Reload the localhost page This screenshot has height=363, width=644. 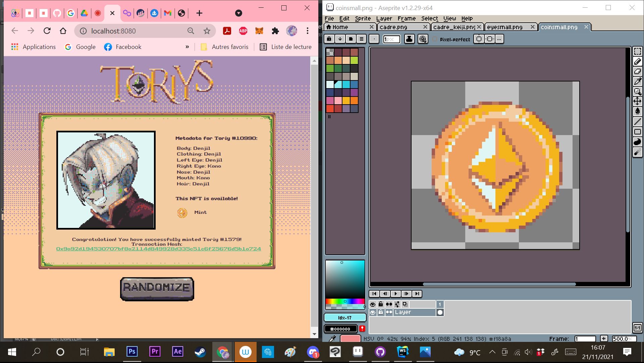[x=47, y=31]
